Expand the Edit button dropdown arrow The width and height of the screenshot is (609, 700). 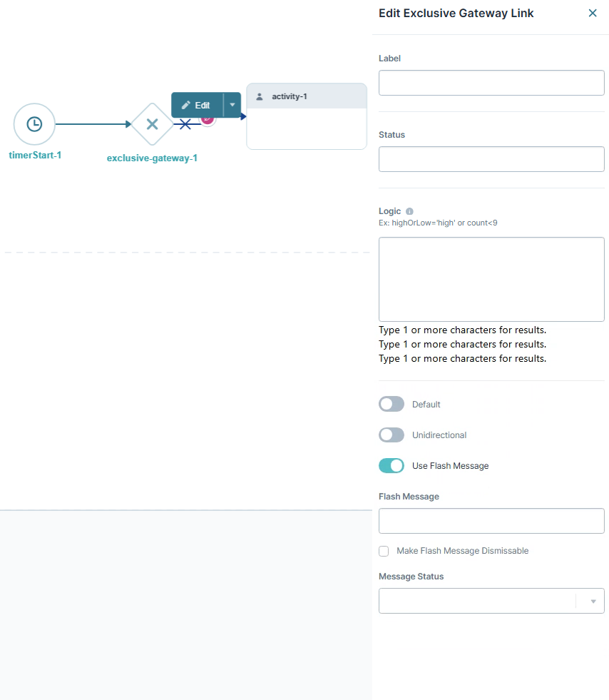point(232,105)
